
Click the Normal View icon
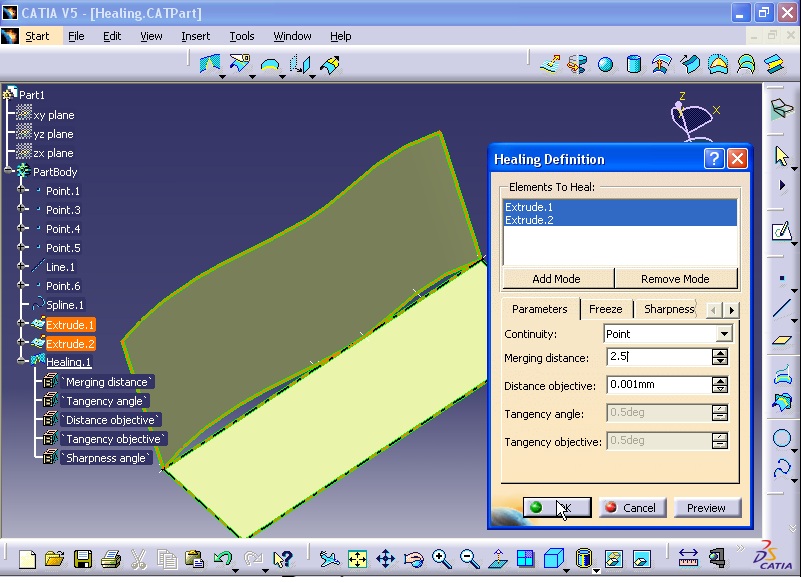tap(498, 559)
